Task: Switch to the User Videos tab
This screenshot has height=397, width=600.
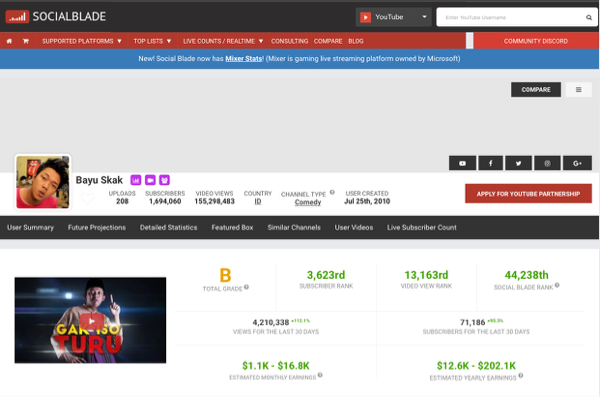Action: tap(354, 227)
